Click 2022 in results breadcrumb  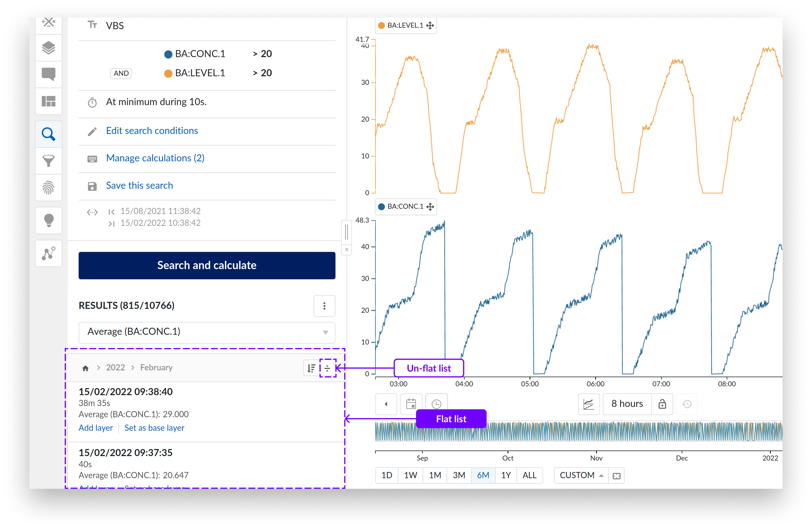(115, 367)
